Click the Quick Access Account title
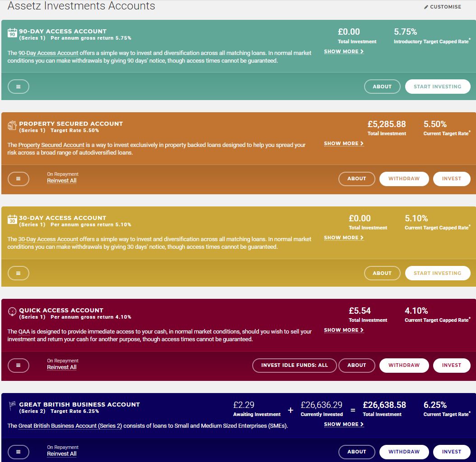Screen dimensions: 476x462 (61, 310)
